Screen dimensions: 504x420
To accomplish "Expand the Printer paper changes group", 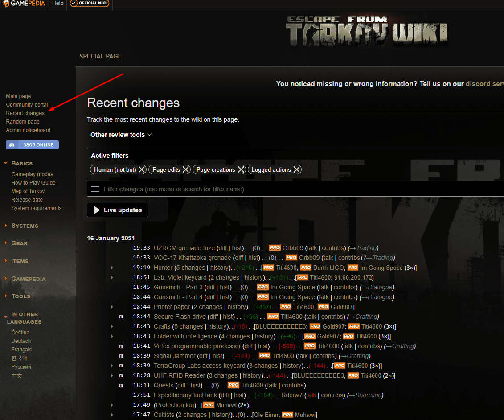I will [112, 307].
